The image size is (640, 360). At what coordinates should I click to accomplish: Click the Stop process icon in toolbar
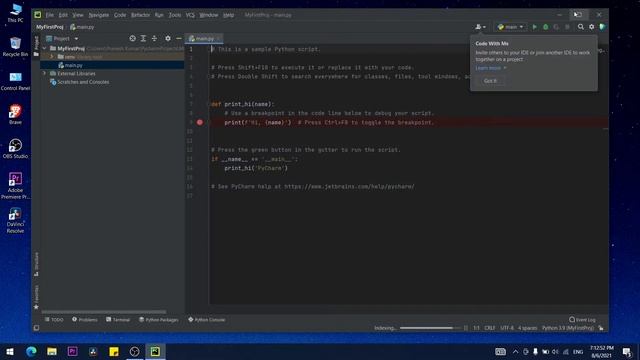coord(567,27)
